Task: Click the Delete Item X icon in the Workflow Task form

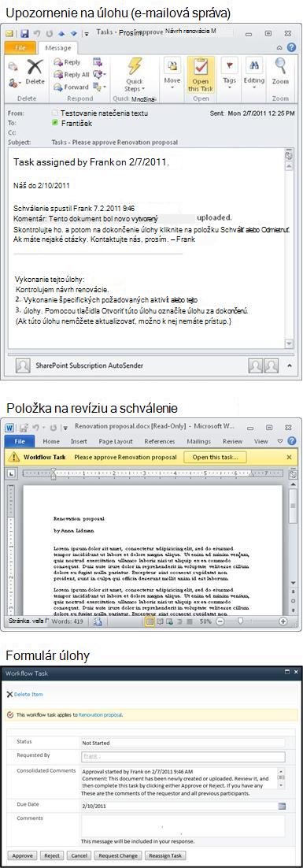Action: tap(10, 694)
